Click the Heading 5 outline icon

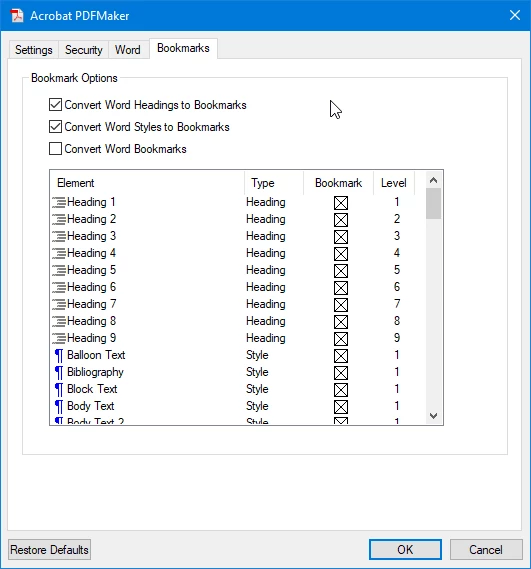point(59,270)
